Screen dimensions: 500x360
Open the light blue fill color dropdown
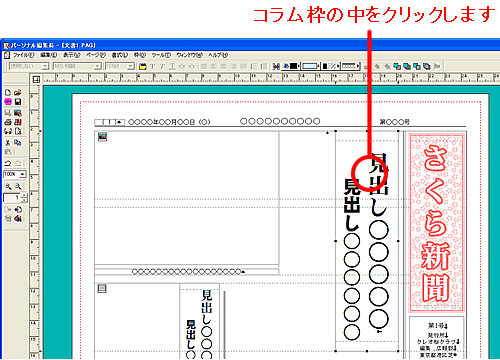318,66
